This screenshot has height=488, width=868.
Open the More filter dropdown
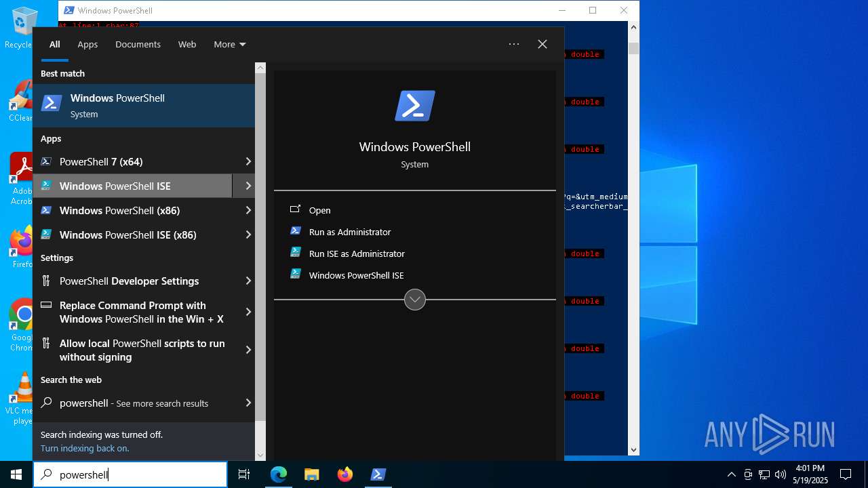click(230, 44)
